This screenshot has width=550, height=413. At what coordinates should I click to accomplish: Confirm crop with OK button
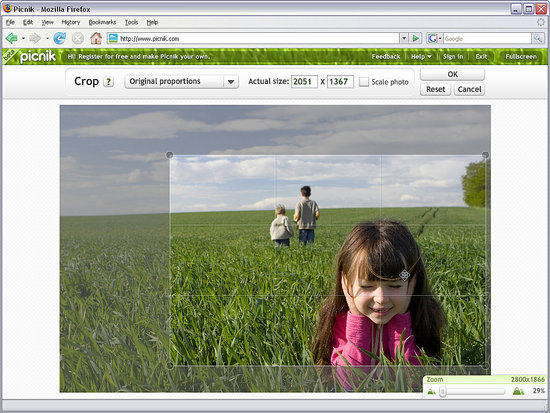click(x=452, y=74)
